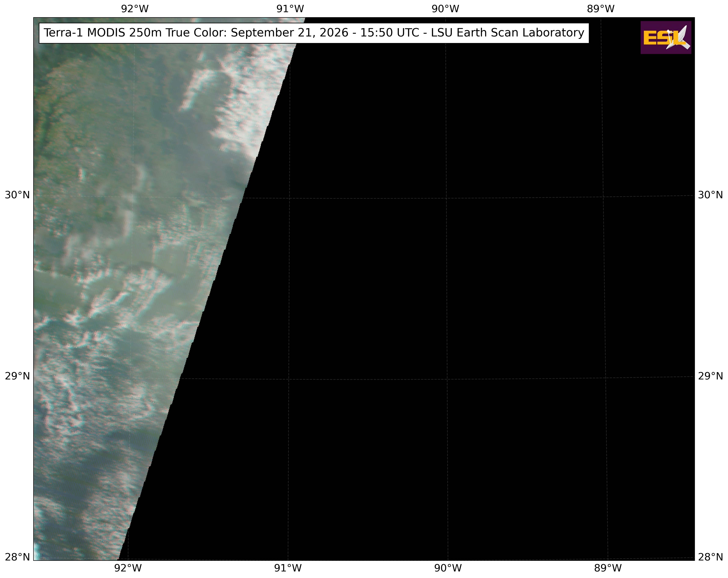Click the bottom 91°W longitude label
The image size is (728, 578).
click(288, 568)
